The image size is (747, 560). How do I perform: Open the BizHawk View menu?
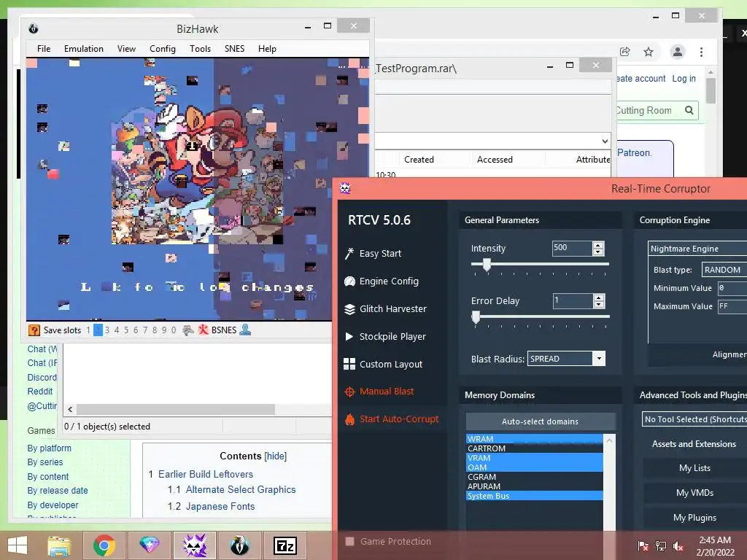pyautogui.click(x=126, y=49)
